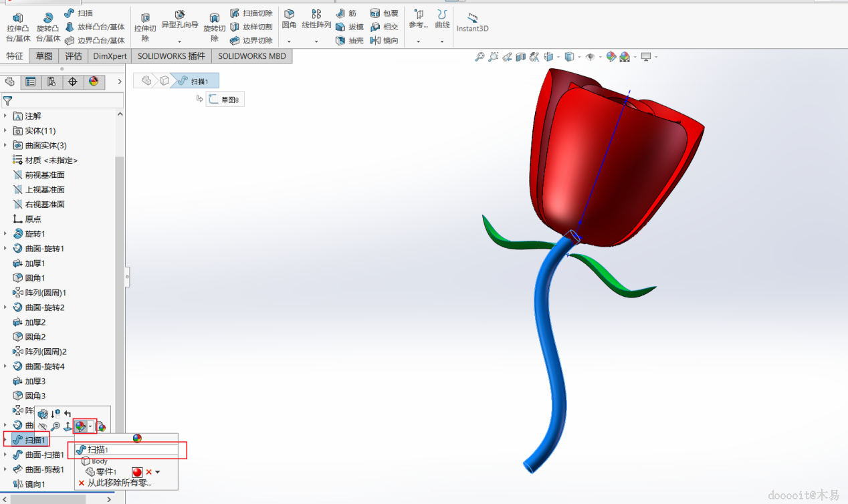Toggle Hide/Show Items eye in view toolbar
This screenshot has height=504, width=848.
coord(590,57)
